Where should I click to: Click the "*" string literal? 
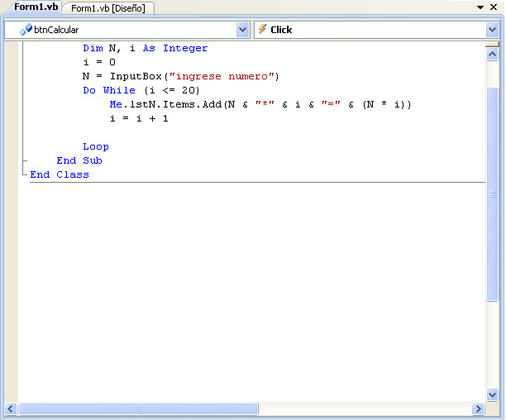pyautogui.click(x=265, y=103)
